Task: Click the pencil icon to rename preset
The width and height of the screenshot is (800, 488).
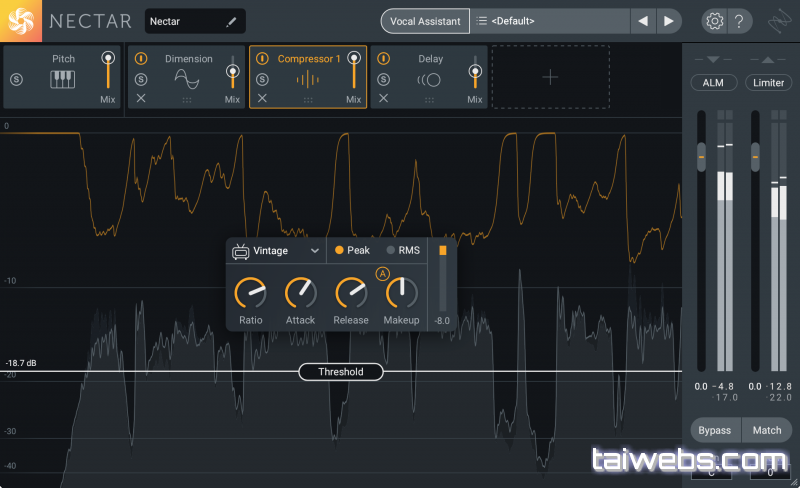Action: 231,21
